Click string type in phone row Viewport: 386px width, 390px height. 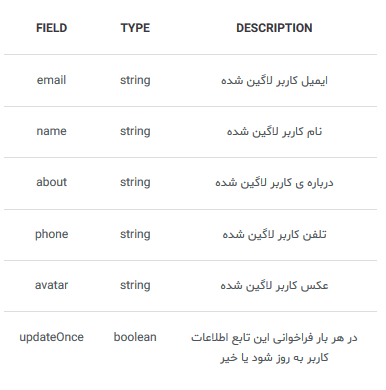[x=135, y=234]
